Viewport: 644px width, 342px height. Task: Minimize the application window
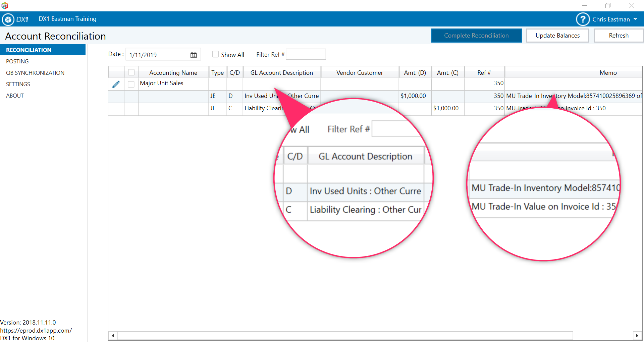pyautogui.click(x=585, y=5)
